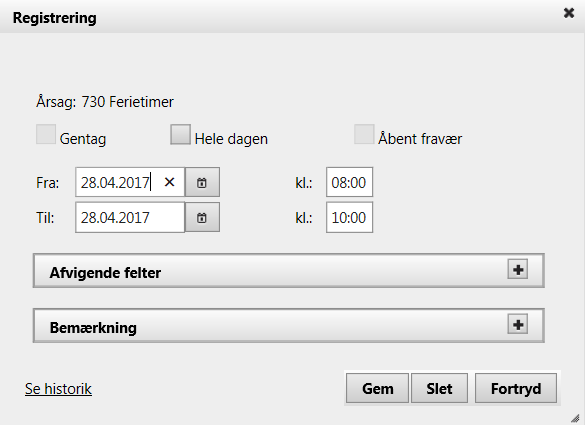Save registration with Gem button
Viewport: 585px width, 425px height.
coord(378,388)
